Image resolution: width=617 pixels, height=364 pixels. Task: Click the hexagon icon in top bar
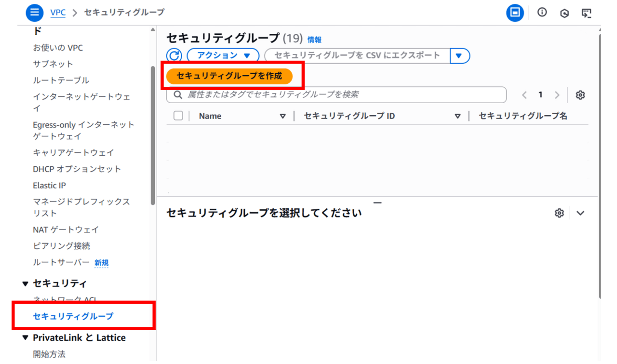[564, 13]
